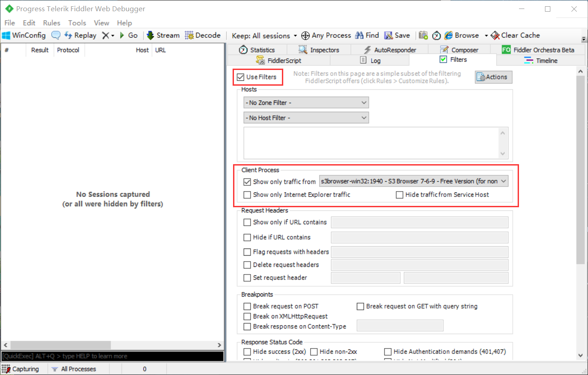Check Hide if URL contains
The height and width of the screenshot is (375, 588).
click(247, 237)
